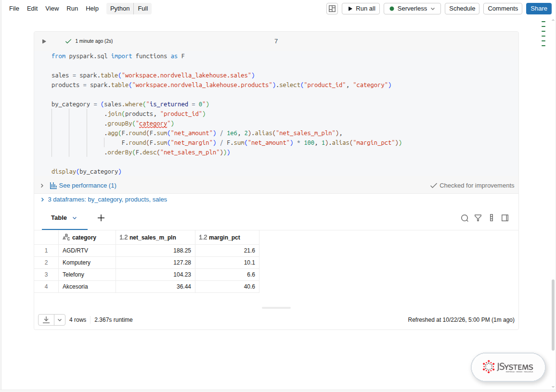Open the notebook layout grid icon
The height and width of the screenshot is (392, 556).
[332, 9]
